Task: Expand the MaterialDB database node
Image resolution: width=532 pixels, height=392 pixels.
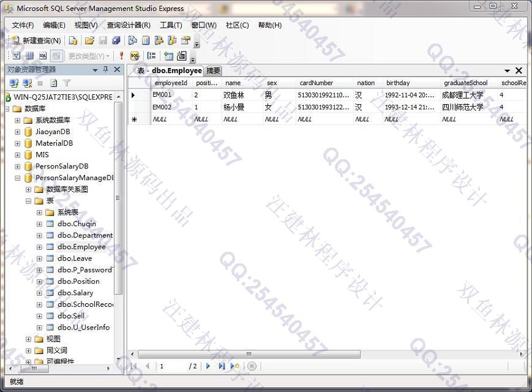Action: [18, 143]
